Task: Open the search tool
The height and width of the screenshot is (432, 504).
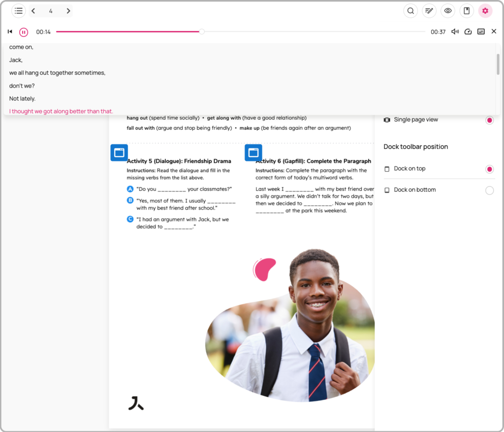Action: tap(410, 11)
